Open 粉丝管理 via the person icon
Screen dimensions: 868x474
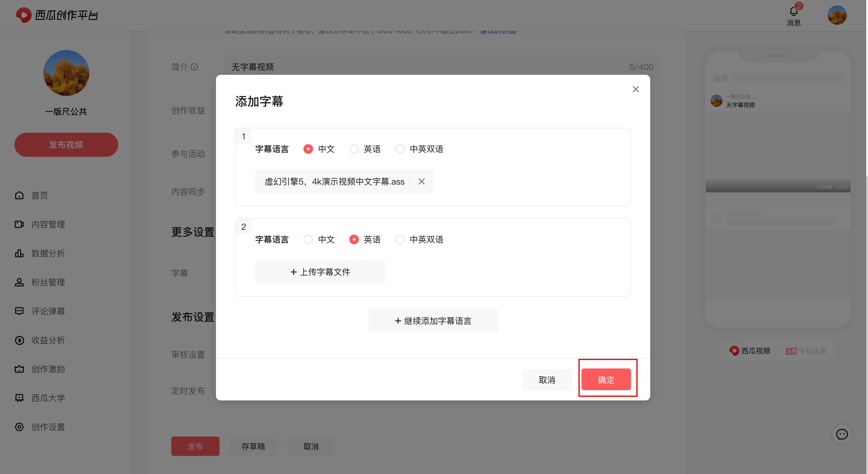19,282
